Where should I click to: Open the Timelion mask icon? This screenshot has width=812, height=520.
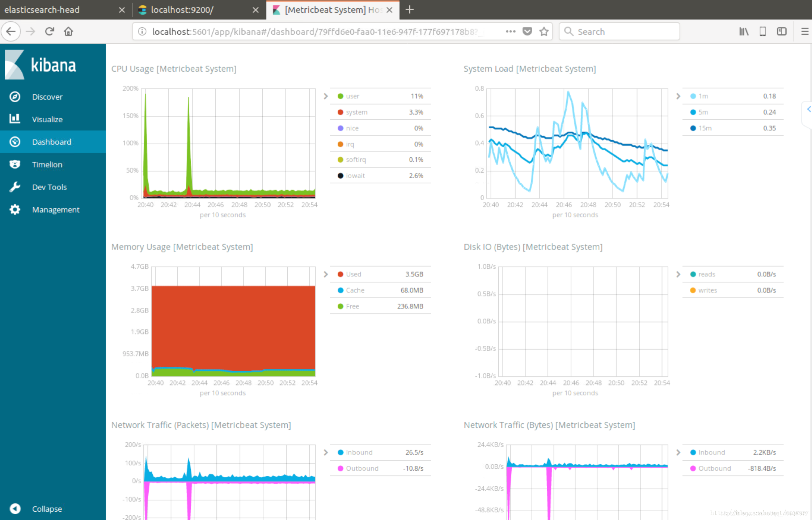pyautogui.click(x=15, y=164)
